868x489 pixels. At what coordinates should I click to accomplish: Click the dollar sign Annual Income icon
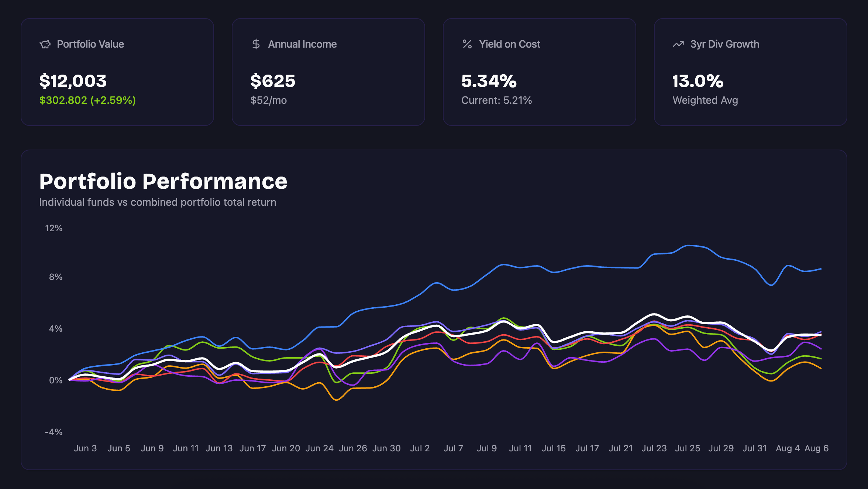[x=256, y=44]
